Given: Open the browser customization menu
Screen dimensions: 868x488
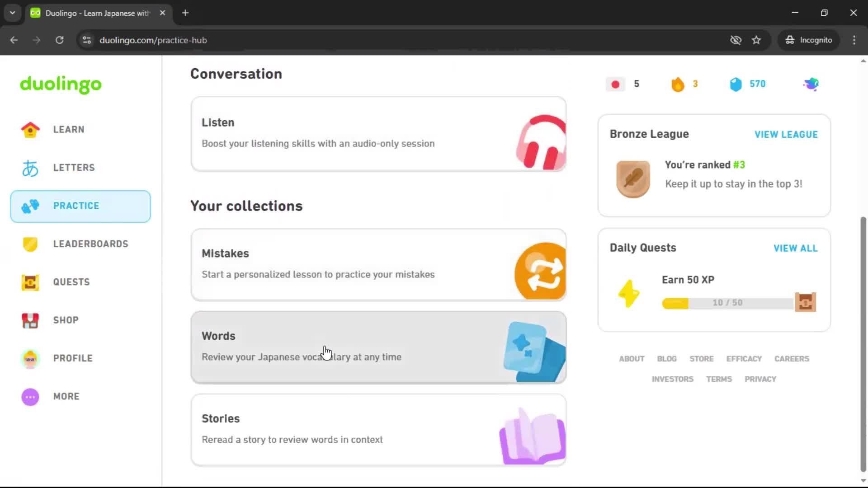Looking at the screenshot, I should click(854, 40).
